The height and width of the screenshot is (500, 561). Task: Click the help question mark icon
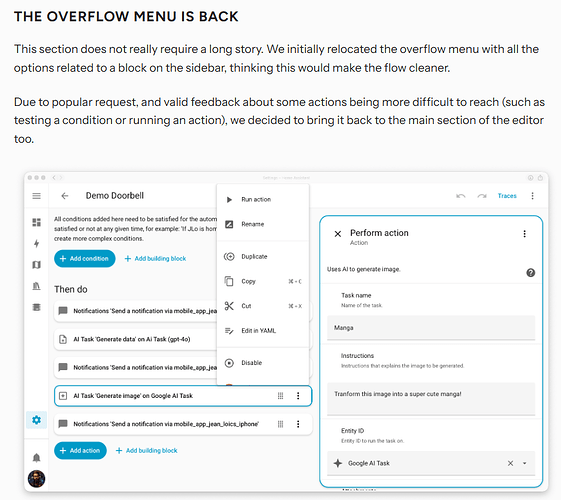tap(531, 273)
